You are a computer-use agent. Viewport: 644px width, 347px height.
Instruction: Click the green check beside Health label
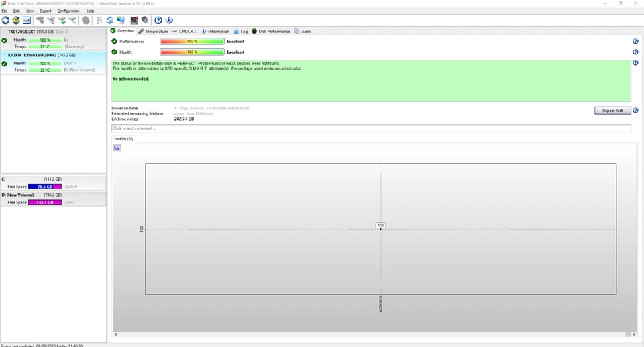coord(114,52)
